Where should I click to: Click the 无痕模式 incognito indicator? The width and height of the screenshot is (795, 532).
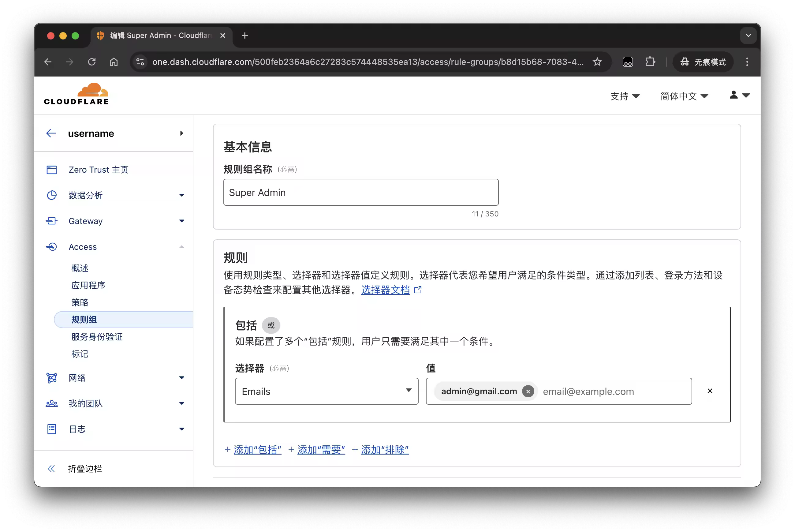[703, 62]
